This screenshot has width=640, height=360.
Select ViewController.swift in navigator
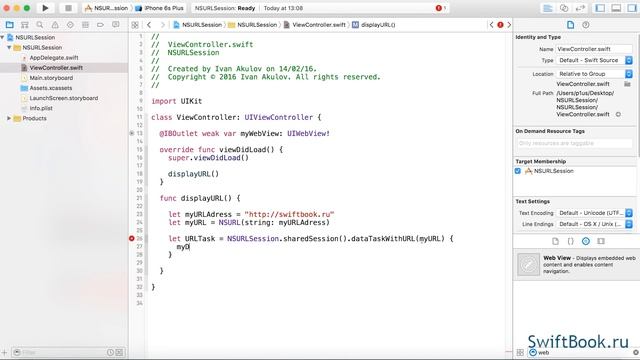56,68
